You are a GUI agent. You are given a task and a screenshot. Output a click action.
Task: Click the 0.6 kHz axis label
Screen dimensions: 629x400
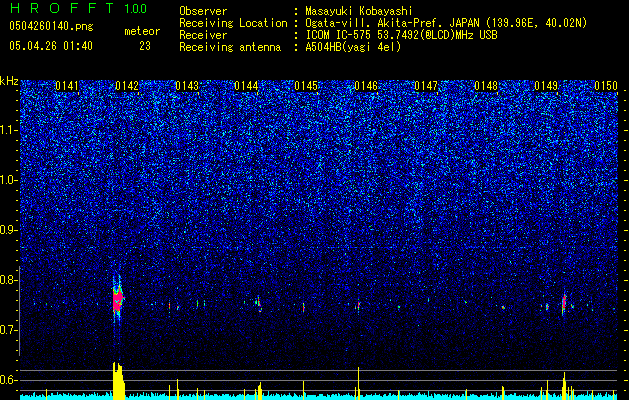tap(9, 380)
